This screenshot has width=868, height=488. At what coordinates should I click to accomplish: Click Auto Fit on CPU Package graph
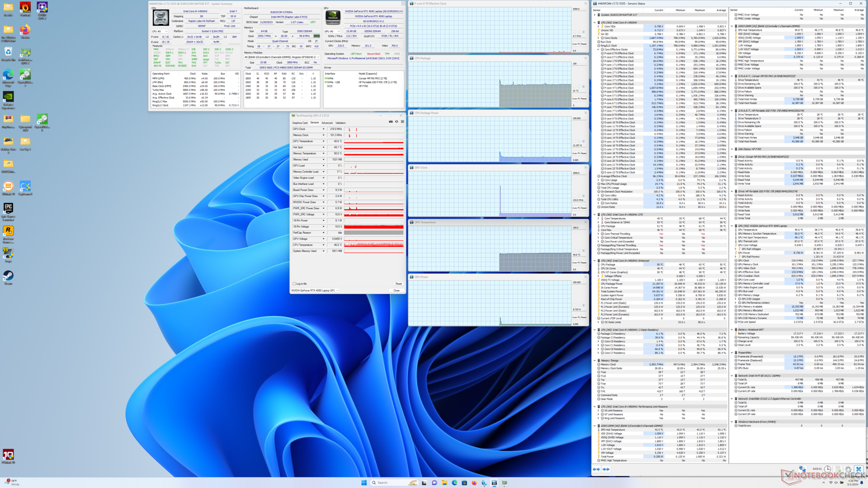576,99
